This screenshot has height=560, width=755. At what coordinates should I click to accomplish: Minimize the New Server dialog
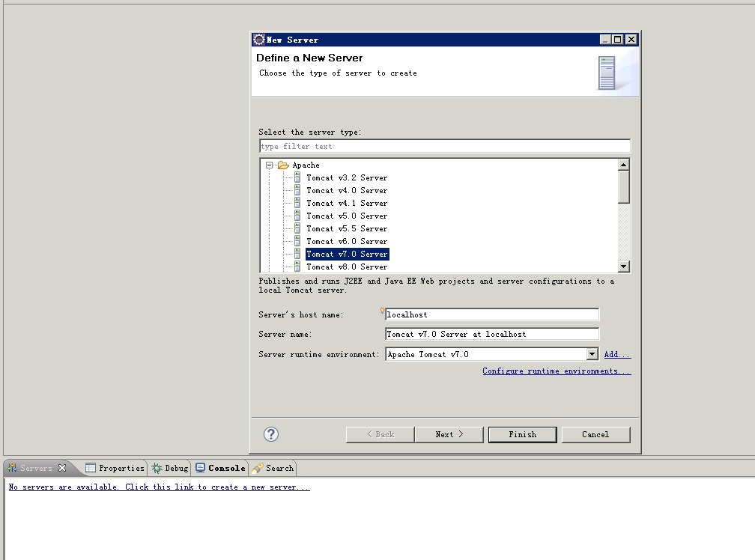click(606, 40)
